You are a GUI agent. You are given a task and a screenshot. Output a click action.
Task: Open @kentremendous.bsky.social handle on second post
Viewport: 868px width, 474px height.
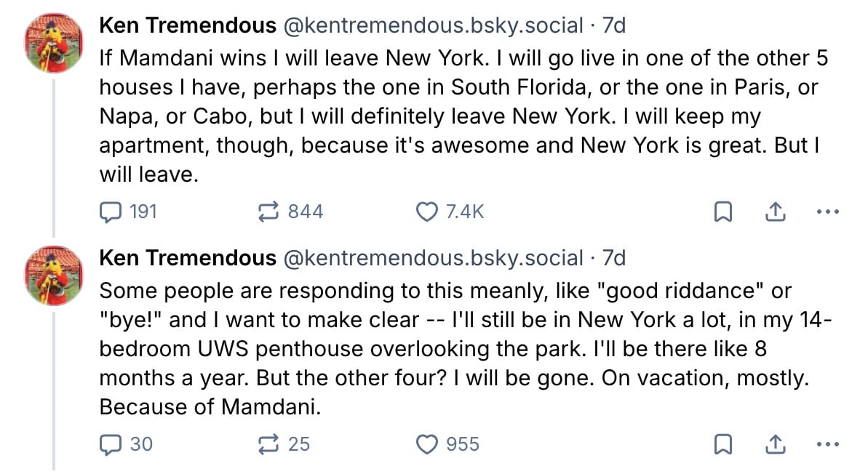pos(433,258)
